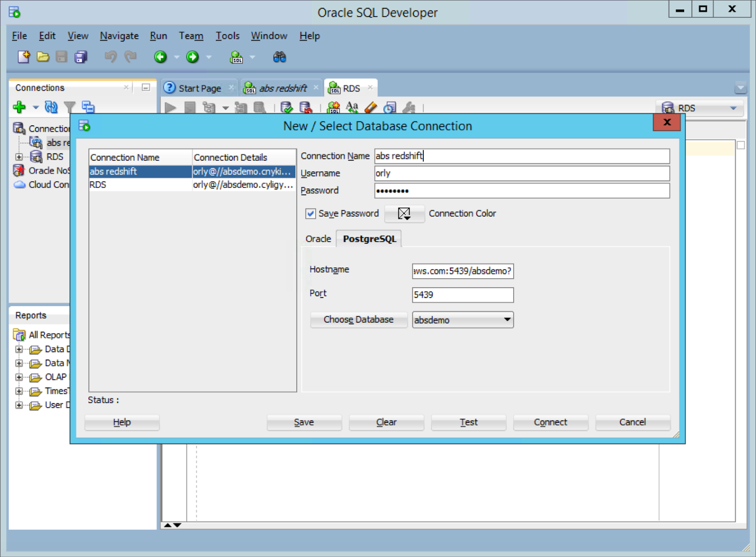Click the Choose Database button

point(359,320)
